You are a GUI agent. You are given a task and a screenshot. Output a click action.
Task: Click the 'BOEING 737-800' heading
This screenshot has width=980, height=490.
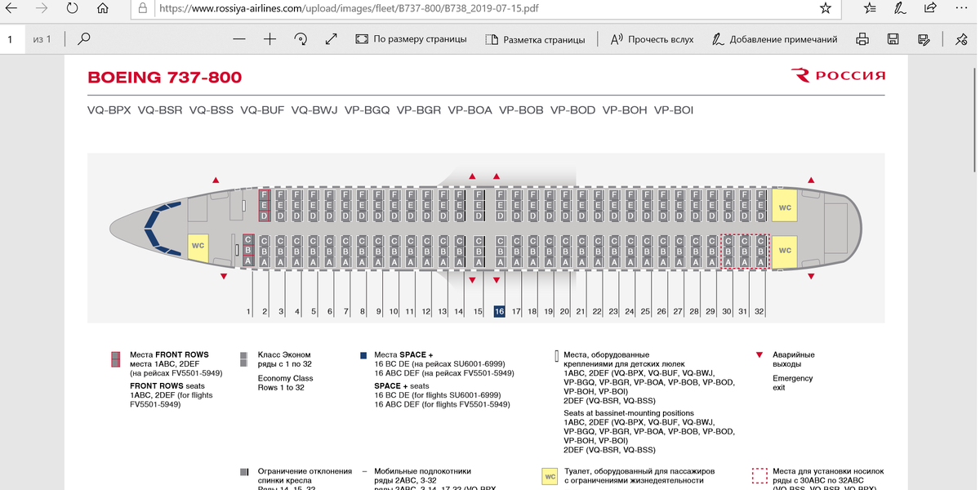pyautogui.click(x=165, y=78)
